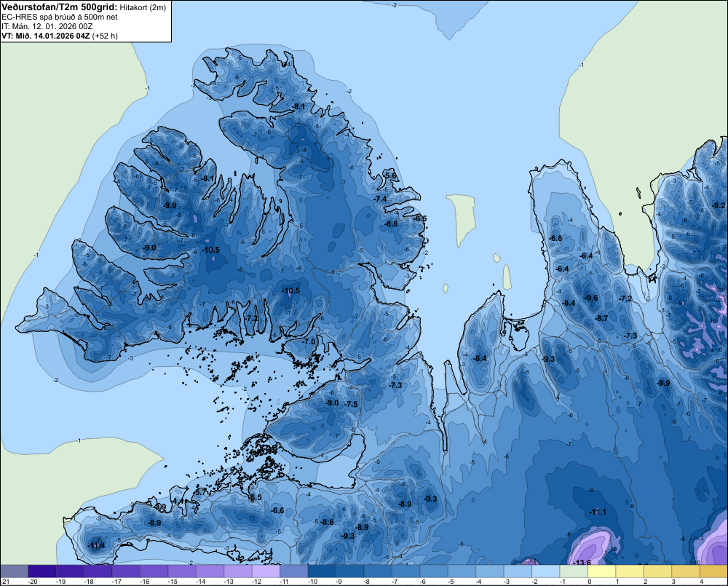
Task: Click the -1 pale green legend swatch
Action: tap(574, 571)
